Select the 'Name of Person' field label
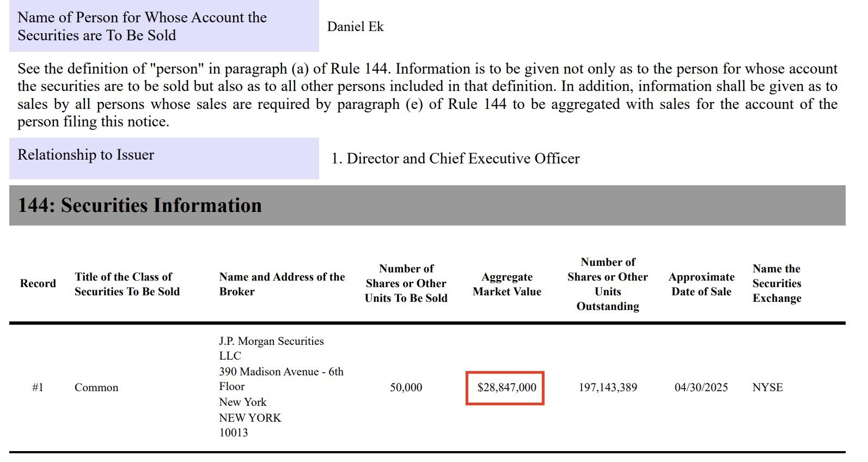 click(142, 26)
